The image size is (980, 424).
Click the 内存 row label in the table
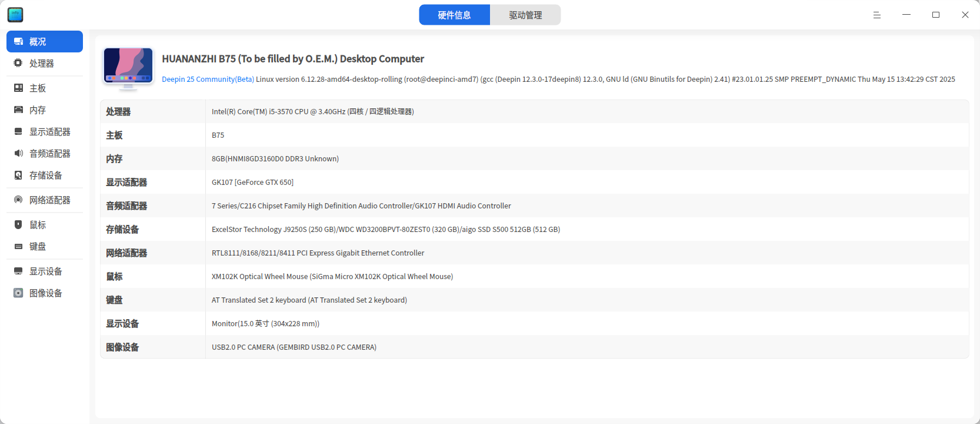[x=114, y=159]
